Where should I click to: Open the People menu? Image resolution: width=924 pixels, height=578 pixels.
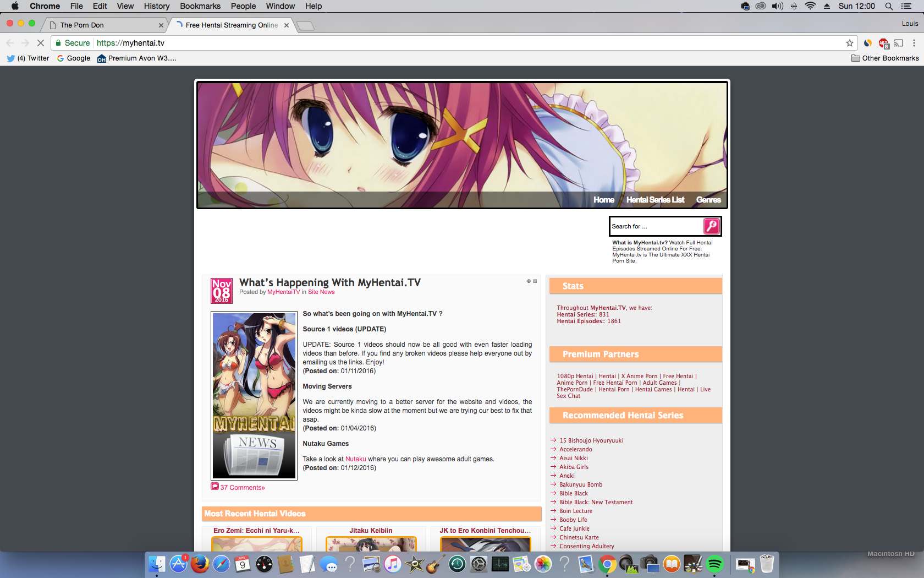pyautogui.click(x=243, y=6)
